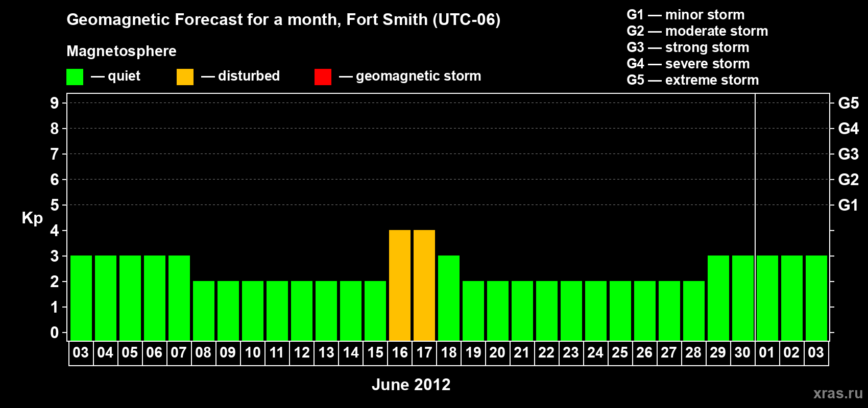
Task: Click the 'geomagnetic storm' legend text
Action: click(x=418, y=76)
